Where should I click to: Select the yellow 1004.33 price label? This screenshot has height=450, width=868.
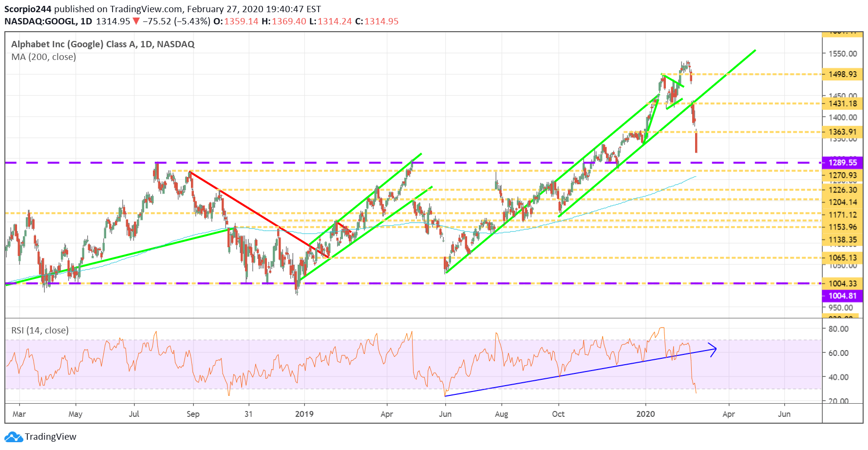843,284
